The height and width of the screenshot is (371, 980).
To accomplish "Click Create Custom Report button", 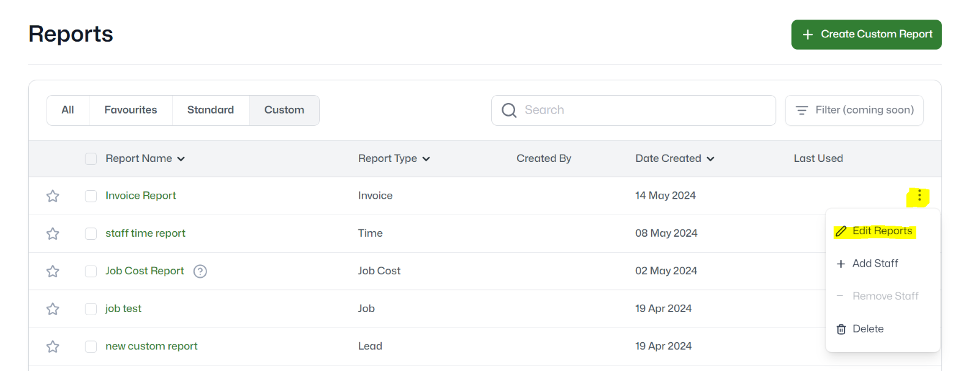I will pos(866,34).
